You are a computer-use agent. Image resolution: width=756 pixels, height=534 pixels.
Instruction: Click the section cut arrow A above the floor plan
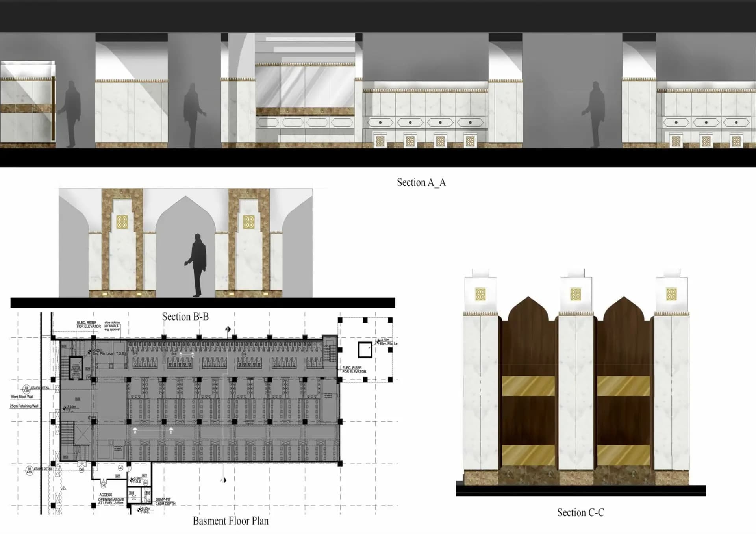(228, 329)
